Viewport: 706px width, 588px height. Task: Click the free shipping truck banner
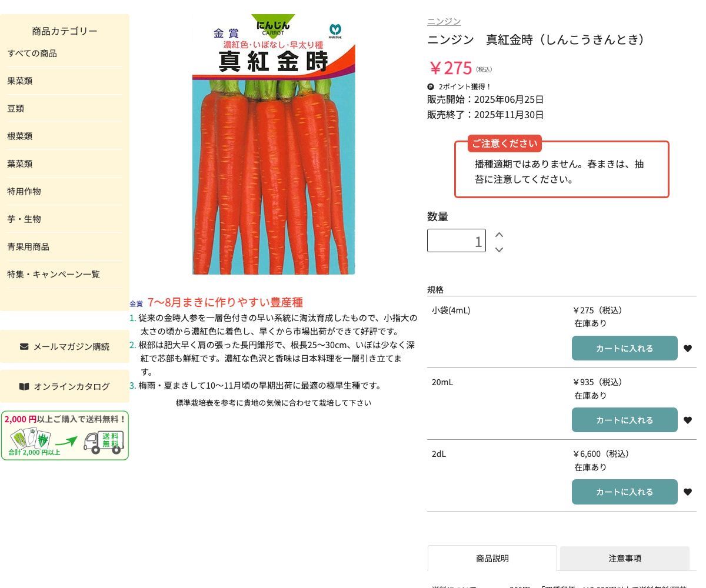coord(65,435)
